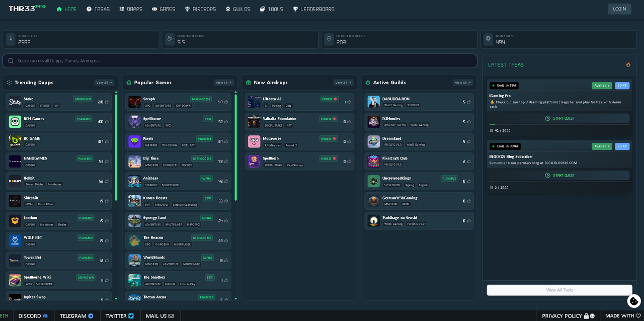Open the Discord footer link
The height and width of the screenshot is (321, 644).
coord(33,316)
